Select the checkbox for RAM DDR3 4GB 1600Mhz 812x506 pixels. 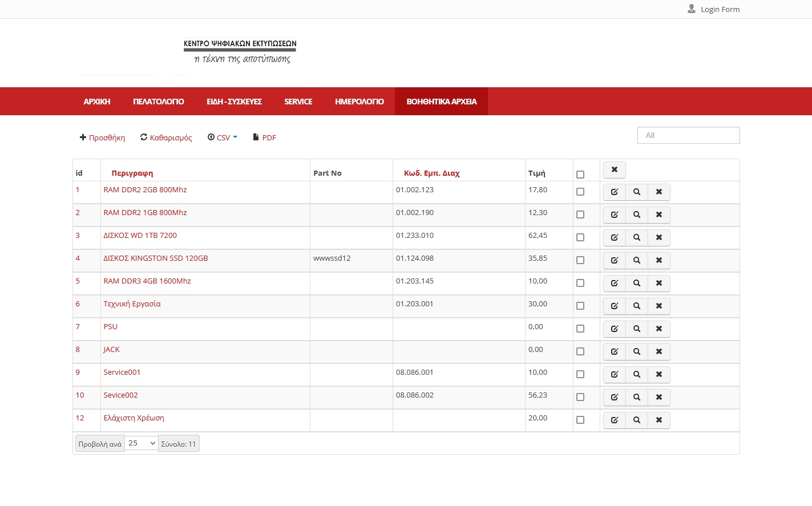[x=580, y=283]
